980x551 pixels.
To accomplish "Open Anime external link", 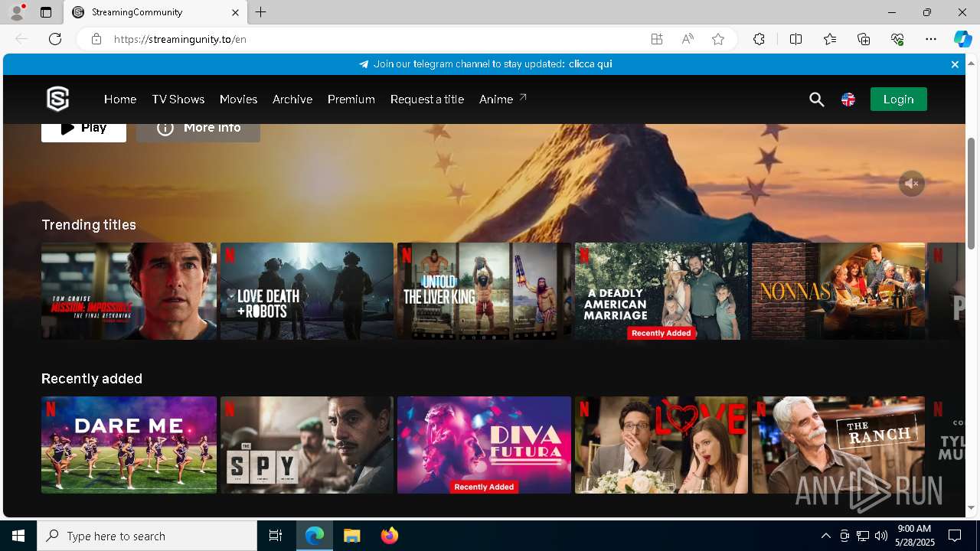I will pyautogui.click(x=503, y=99).
